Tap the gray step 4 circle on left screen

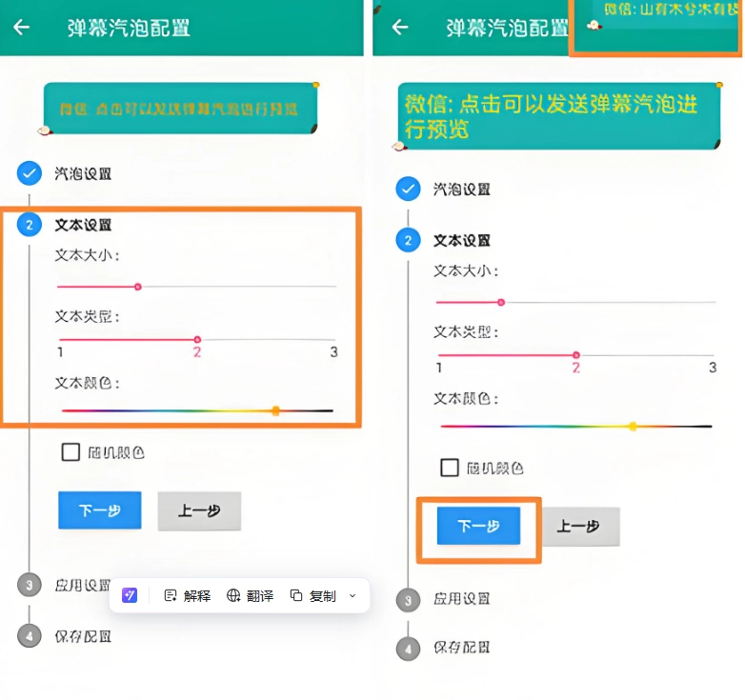(x=30, y=635)
